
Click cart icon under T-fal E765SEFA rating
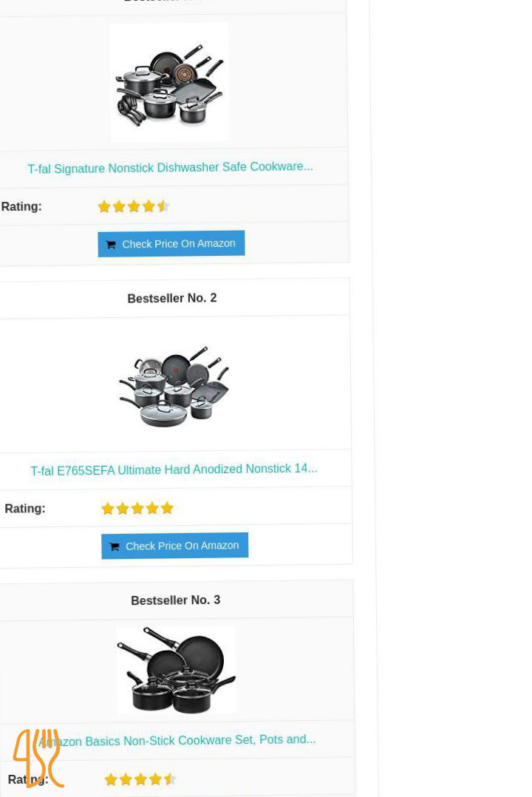tap(115, 547)
